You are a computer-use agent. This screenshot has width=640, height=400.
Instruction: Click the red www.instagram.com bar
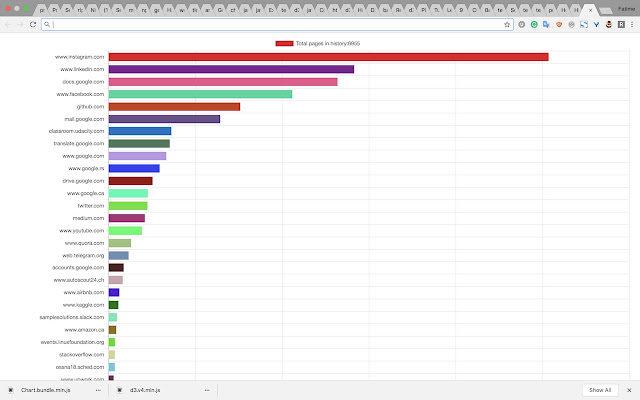coord(329,57)
